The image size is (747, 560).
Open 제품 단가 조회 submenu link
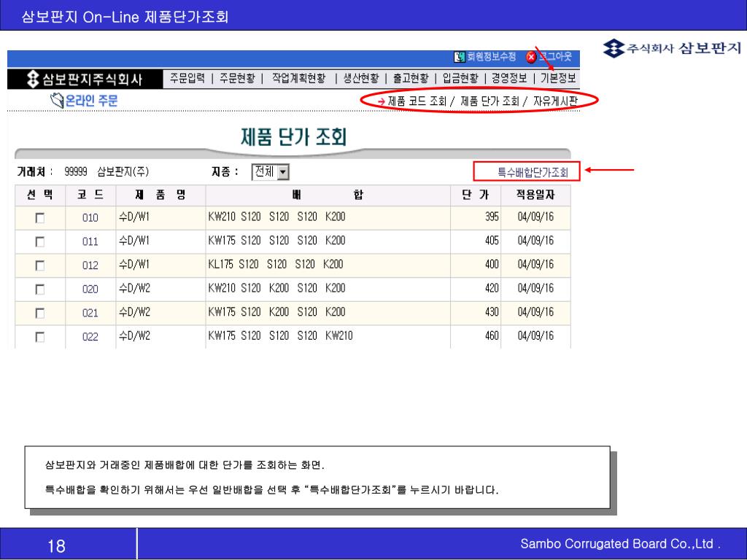coord(489,101)
